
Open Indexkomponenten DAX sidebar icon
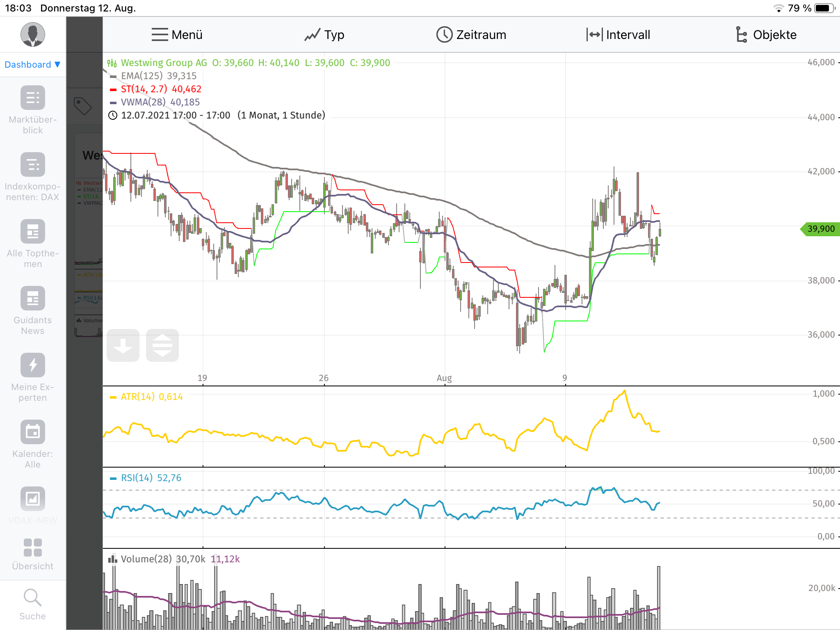click(33, 164)
